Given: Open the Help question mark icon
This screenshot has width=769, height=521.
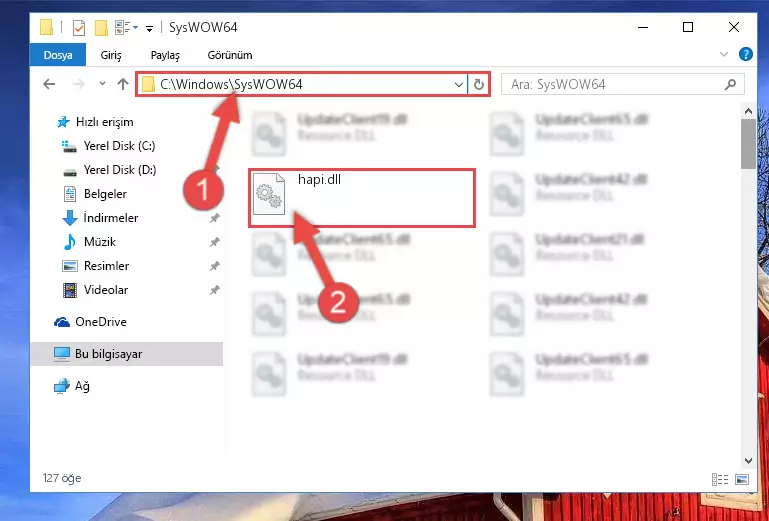Looking at the screenshot, I should click(x=745, y=54).
